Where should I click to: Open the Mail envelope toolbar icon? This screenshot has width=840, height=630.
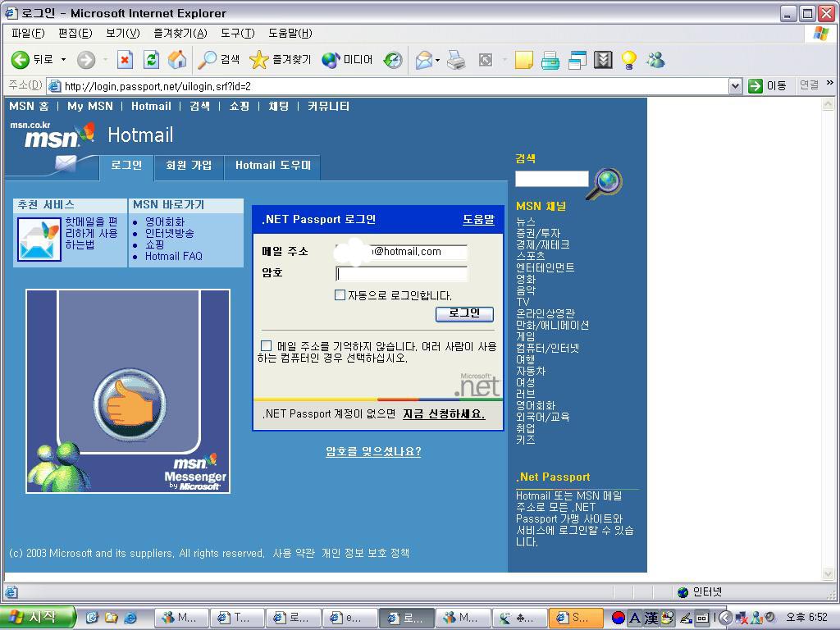(x=424, y=59)
